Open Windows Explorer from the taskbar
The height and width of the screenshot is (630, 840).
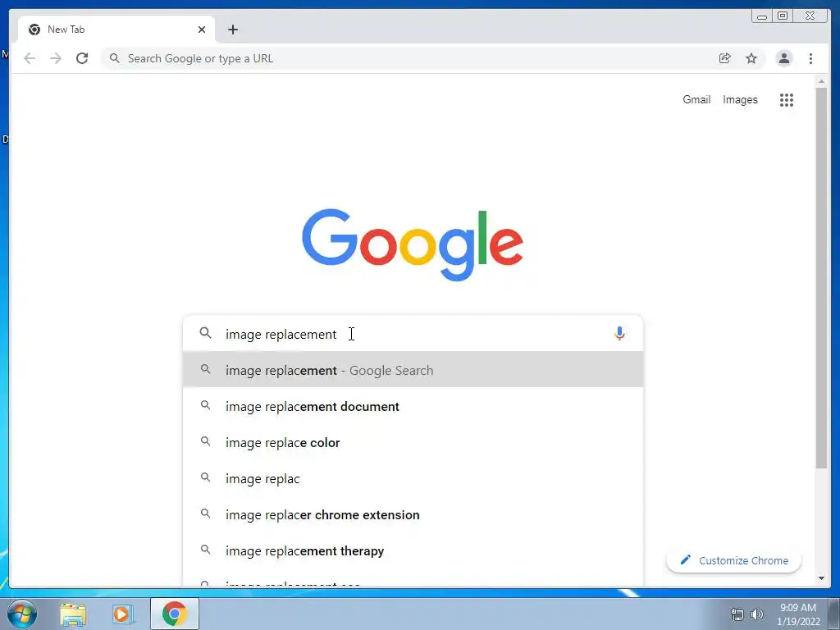tap(73, 614)
